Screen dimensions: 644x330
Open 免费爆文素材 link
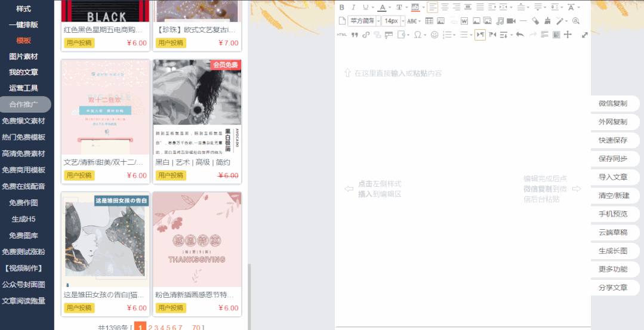click(x=23, y=121)
